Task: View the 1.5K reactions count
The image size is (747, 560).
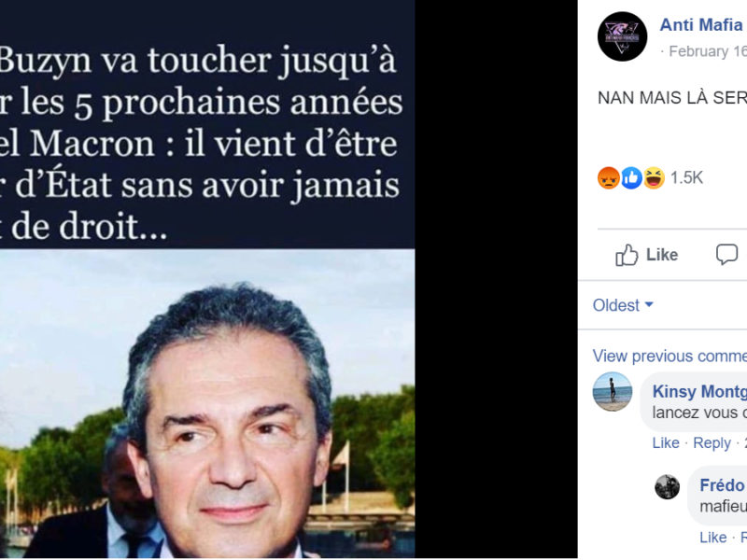Action: (686, 177)
